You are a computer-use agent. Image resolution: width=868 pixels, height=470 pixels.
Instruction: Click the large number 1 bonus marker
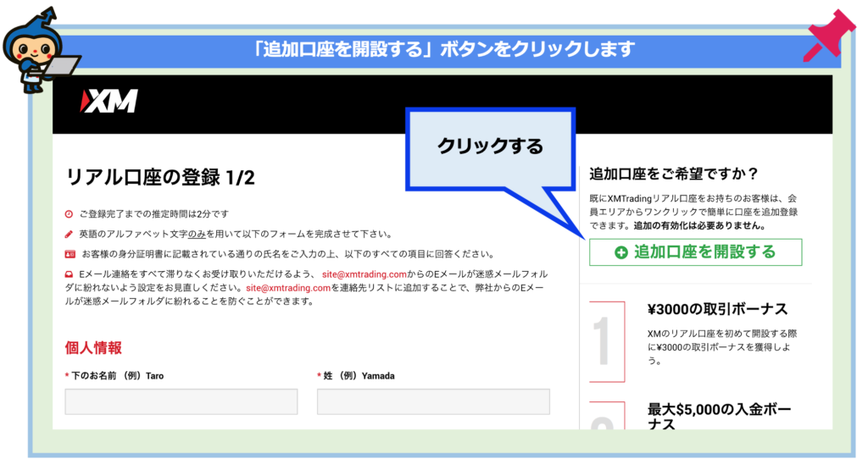pos(602,341)
